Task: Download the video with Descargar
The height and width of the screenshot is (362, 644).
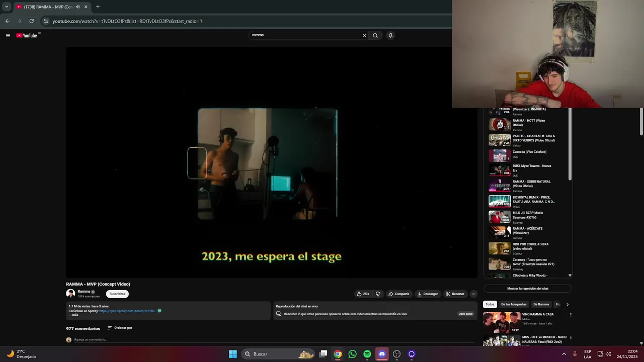Action: (x=427, y=294)
